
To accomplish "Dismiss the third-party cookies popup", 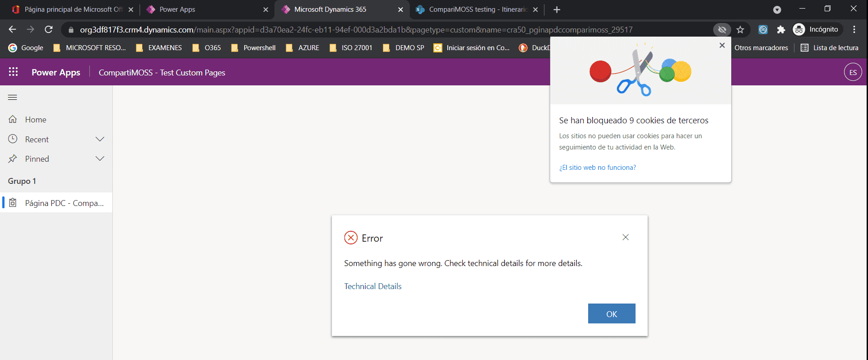I will 722,45.
